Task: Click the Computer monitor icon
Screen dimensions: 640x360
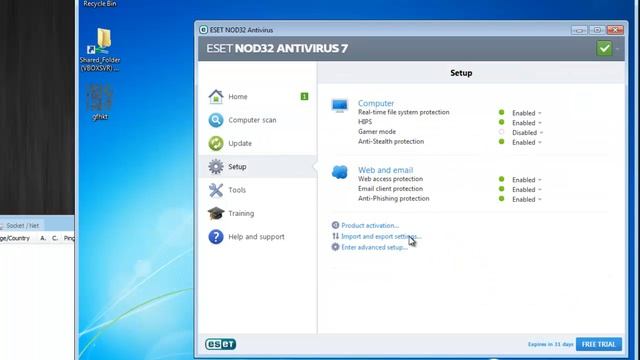Action: pos(340,106)
